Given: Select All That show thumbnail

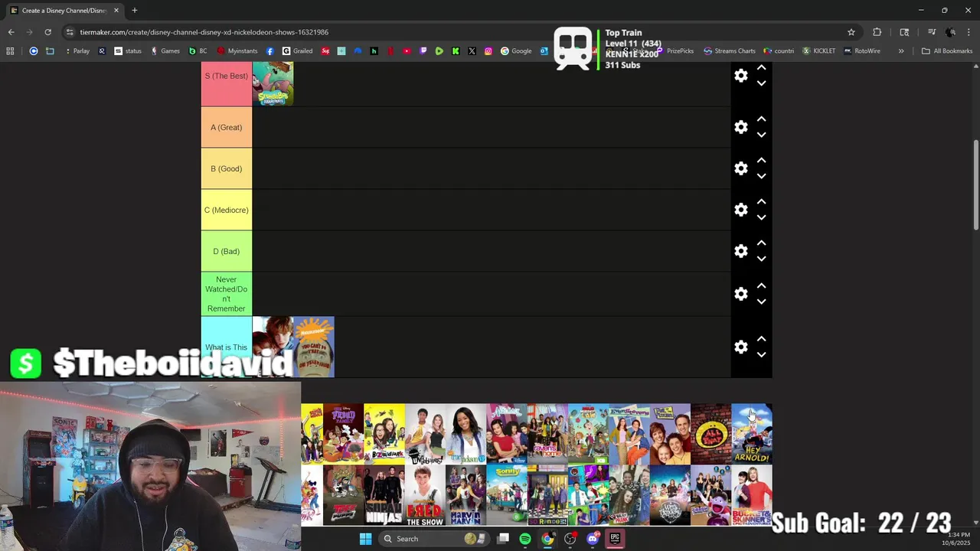Looking at the screenshot, I should tap(711, 434).
